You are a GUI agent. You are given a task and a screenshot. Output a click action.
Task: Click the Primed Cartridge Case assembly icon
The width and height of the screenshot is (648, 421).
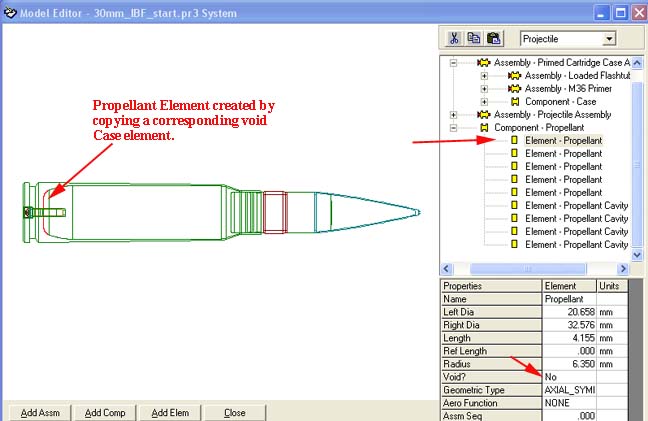click(483, 63)
